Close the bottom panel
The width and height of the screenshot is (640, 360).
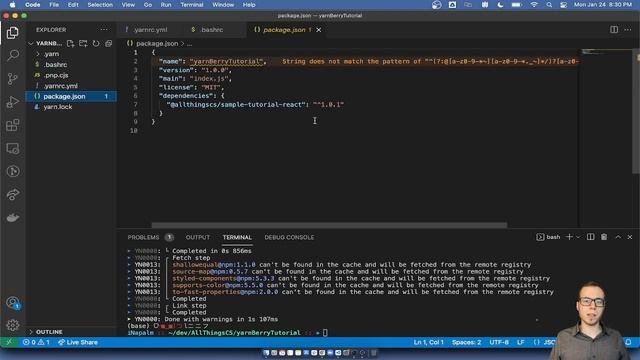[630, 237]
